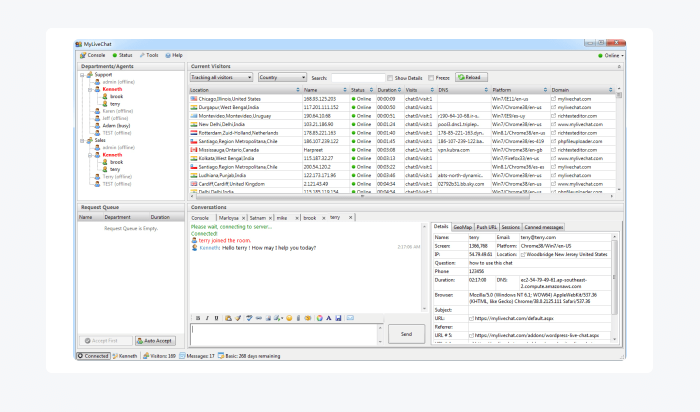Click the Woodbridge New Jersey location link
The image size is (700, 412).
pyautogui.click(x=567, y=254)
